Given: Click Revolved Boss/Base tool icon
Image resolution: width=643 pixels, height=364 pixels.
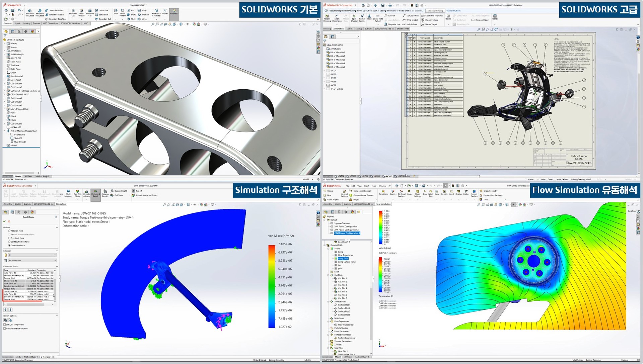Looking at the screenshot, I should coord(40,13).
